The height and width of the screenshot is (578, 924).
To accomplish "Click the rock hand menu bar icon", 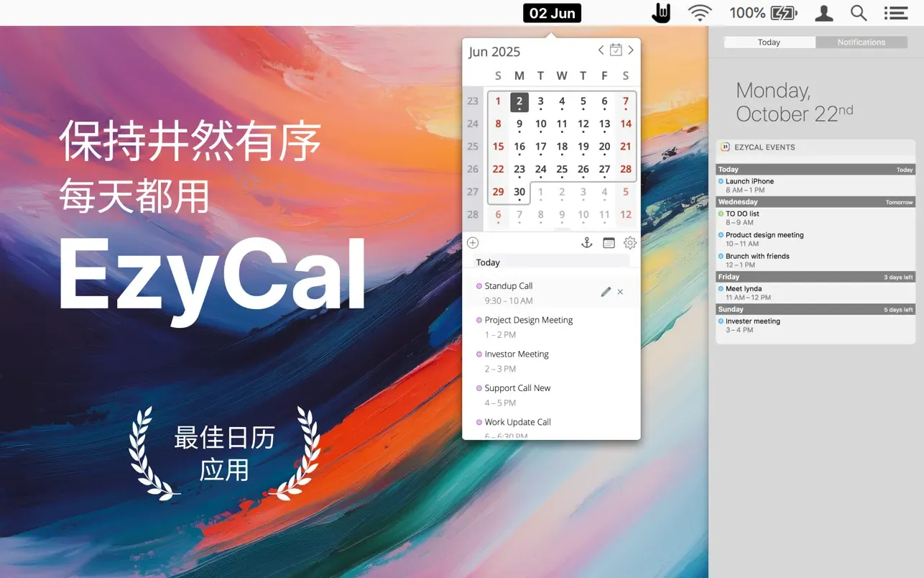I will coord(660,13).
